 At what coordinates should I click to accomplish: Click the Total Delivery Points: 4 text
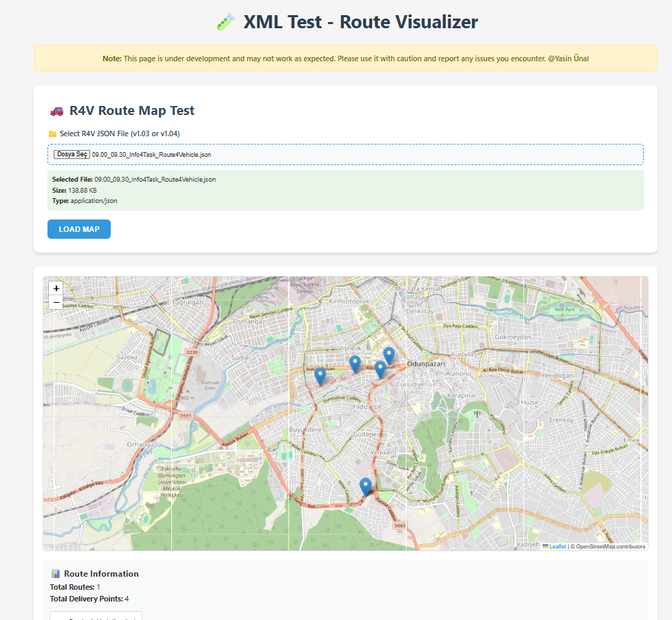89,599
